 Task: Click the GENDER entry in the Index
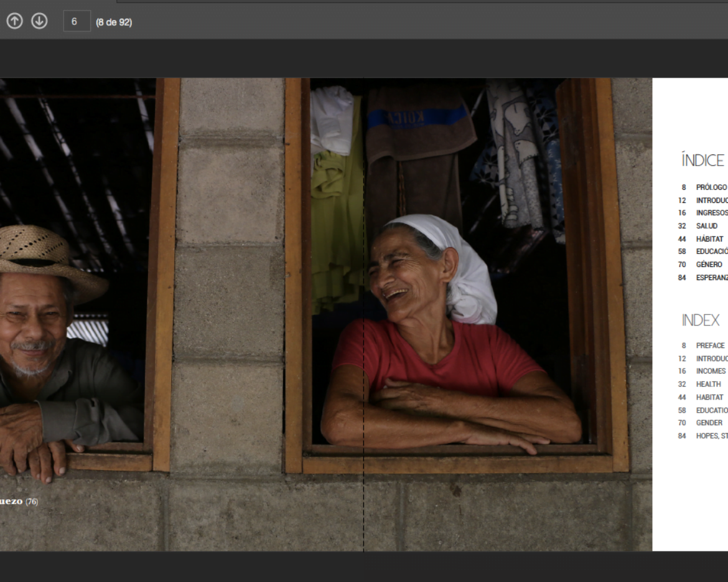(x=709, y=423)
